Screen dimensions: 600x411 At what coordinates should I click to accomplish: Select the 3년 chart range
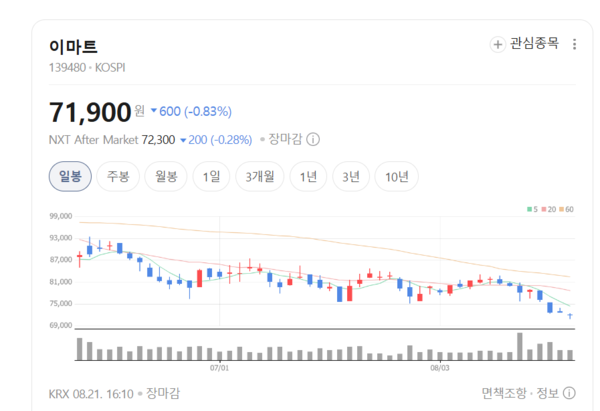(x=351, y=176)
